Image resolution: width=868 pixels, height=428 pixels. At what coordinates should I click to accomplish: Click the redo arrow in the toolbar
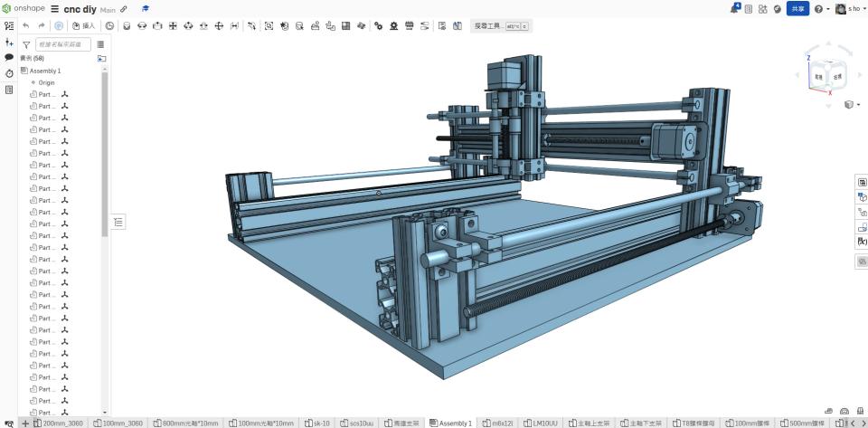coord(42,25)
